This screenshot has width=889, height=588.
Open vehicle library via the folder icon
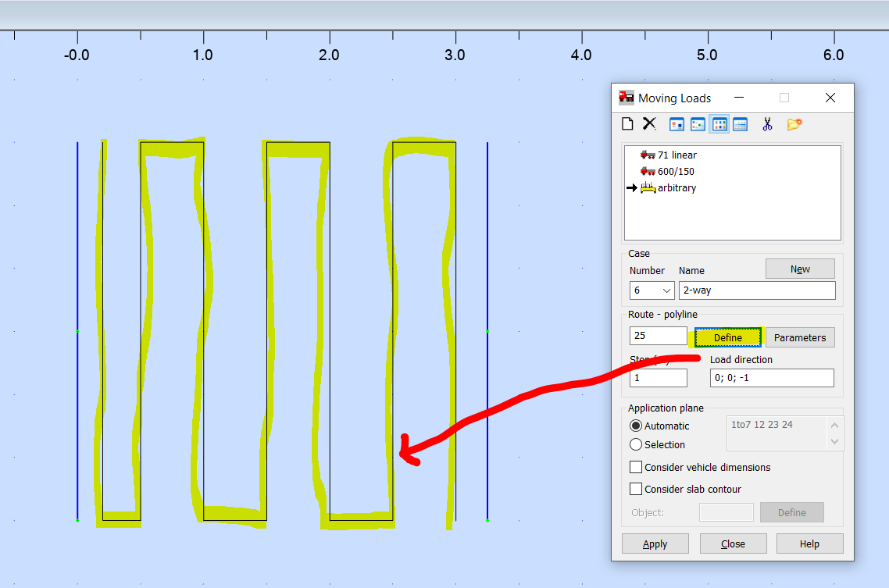(794, 123)
